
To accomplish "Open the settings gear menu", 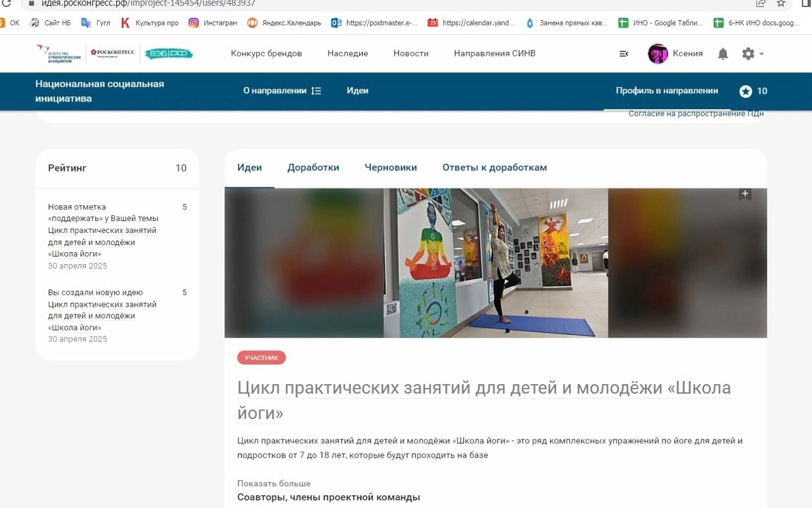I will coord(749,54).
